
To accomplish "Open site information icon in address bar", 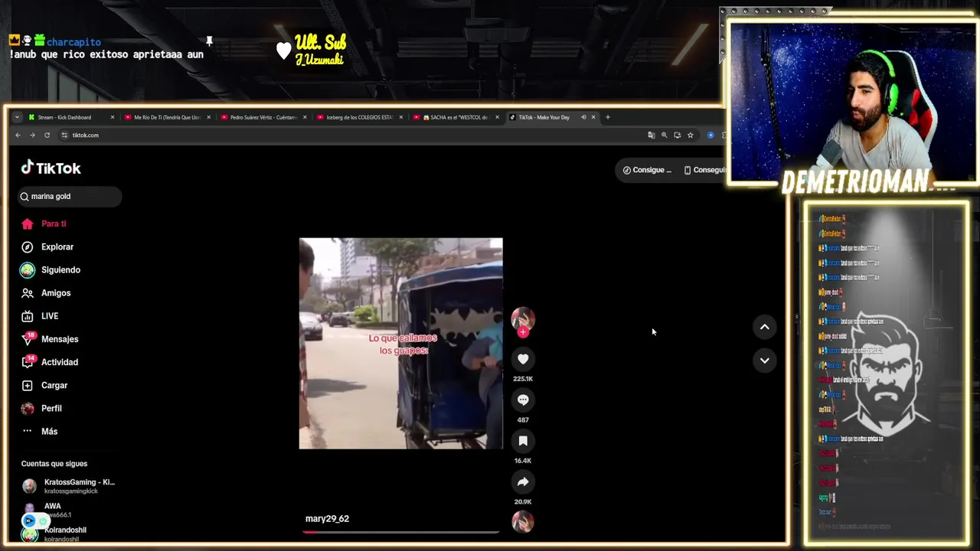I will 64,135.
